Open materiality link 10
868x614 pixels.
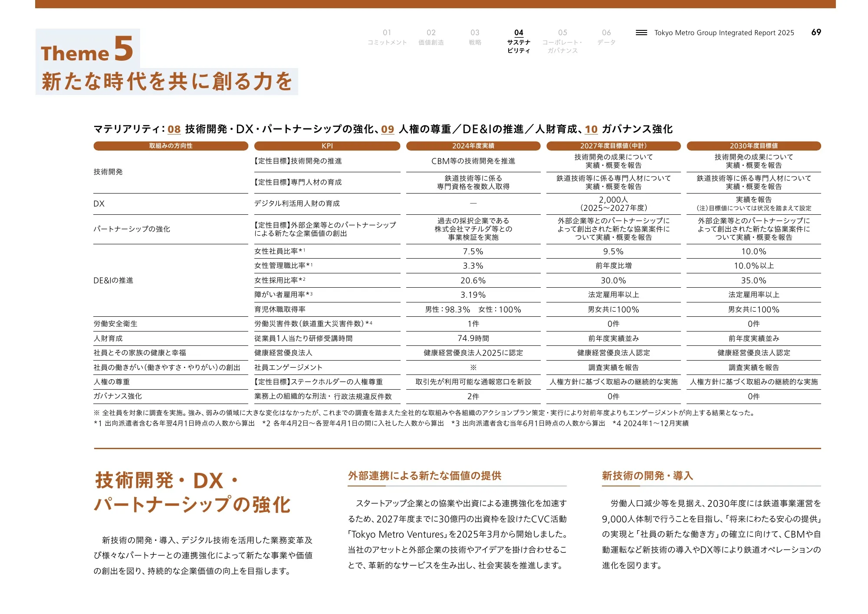(591, 129)
